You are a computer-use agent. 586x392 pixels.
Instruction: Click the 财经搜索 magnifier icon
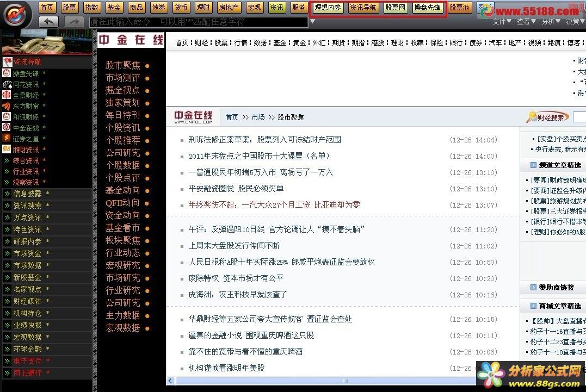(x=532, y=117)
